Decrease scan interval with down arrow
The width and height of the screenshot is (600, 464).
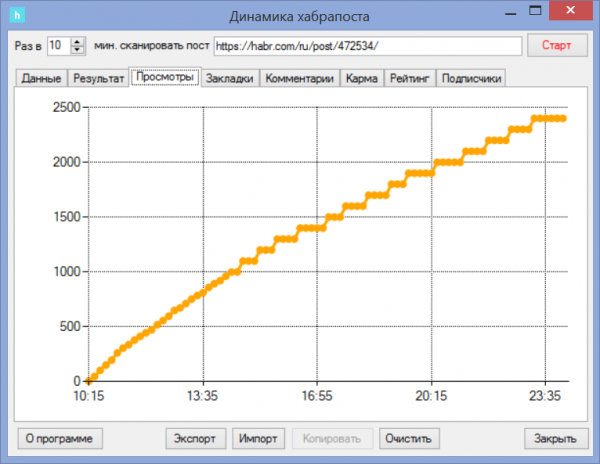pos(77,50)
